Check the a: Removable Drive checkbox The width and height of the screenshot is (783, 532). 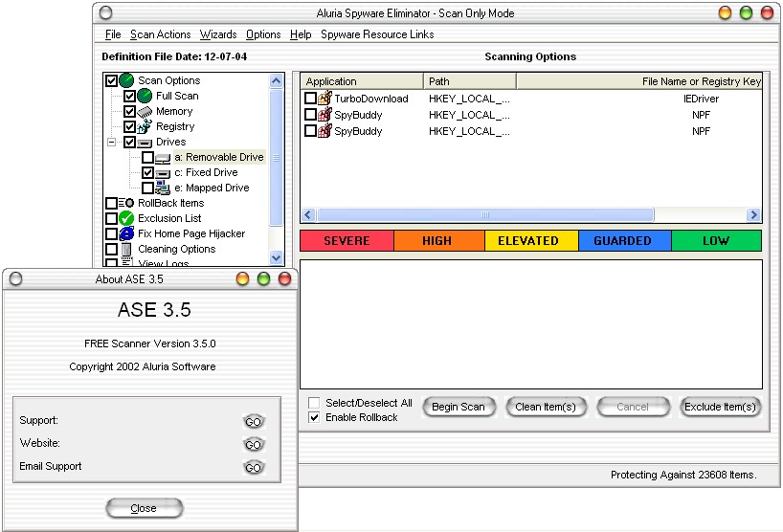click(x=147, y=157)
